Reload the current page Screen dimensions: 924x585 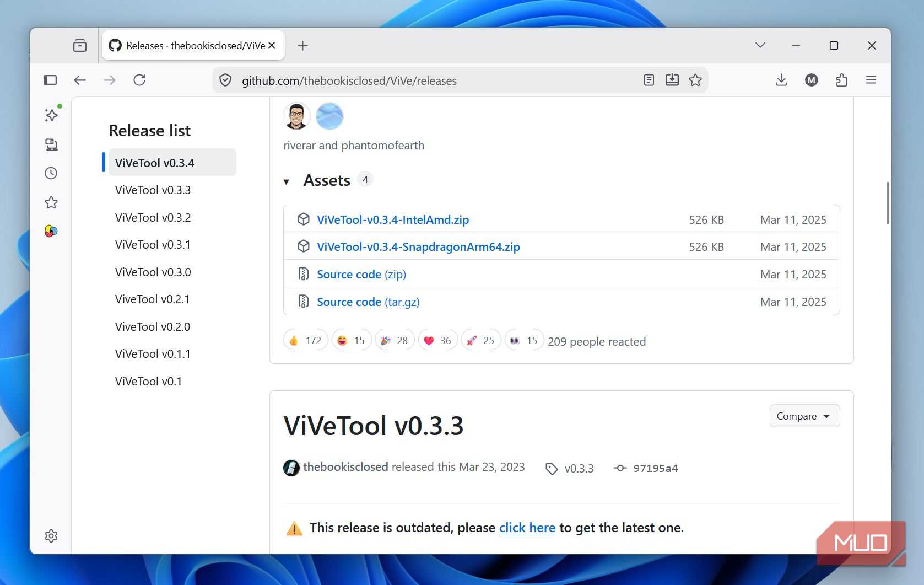pyautogui.click(x=139, y=80)
